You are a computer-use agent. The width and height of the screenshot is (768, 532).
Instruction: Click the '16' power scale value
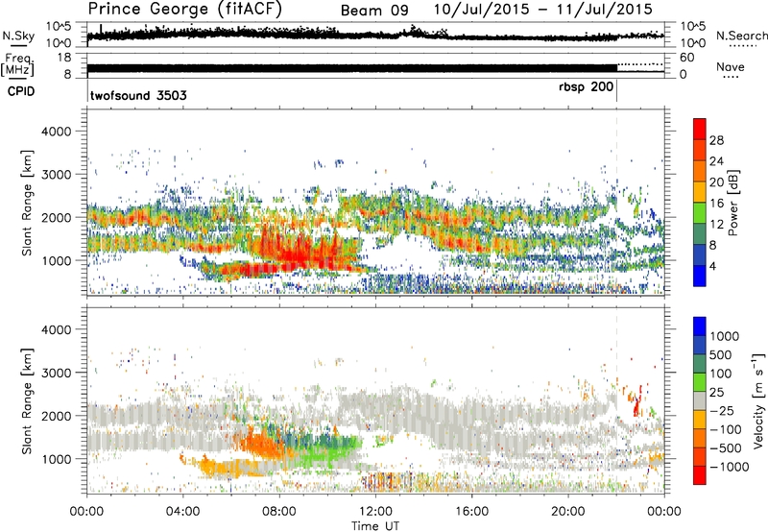click(716, 204)
